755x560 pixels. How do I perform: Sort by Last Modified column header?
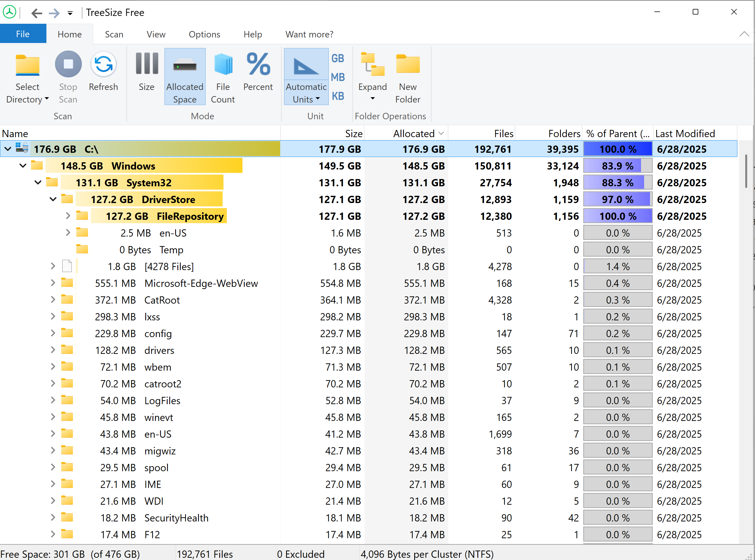695,133
